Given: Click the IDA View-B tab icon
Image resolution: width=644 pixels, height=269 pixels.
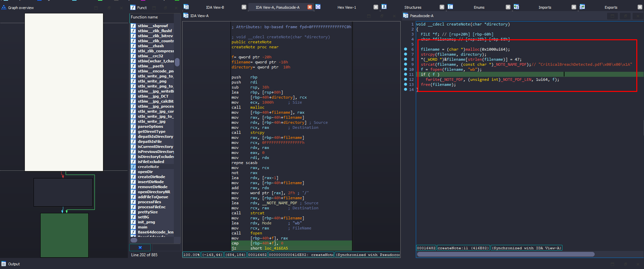Looking at the screenshot, I should tap(186, 7).
